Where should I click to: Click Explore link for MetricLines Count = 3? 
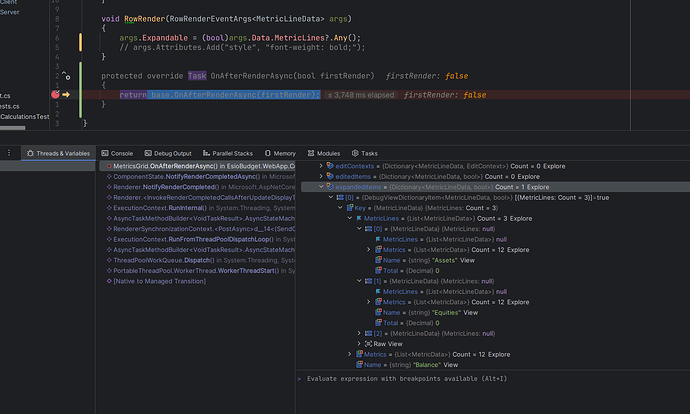(x=521, y=218)
